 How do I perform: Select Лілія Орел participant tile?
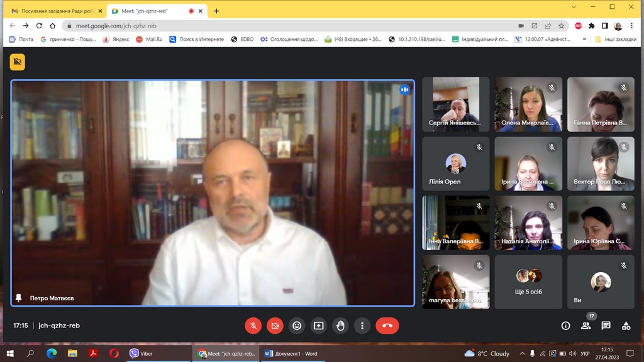[455, 164]
